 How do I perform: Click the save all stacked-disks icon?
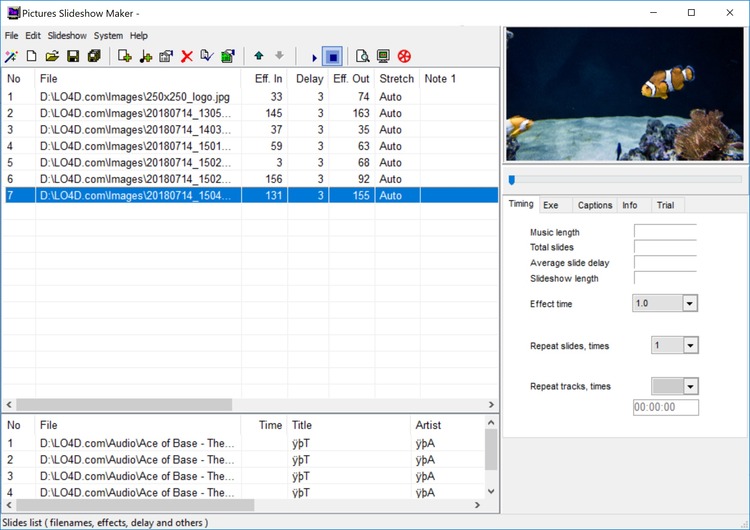point(94,56)
